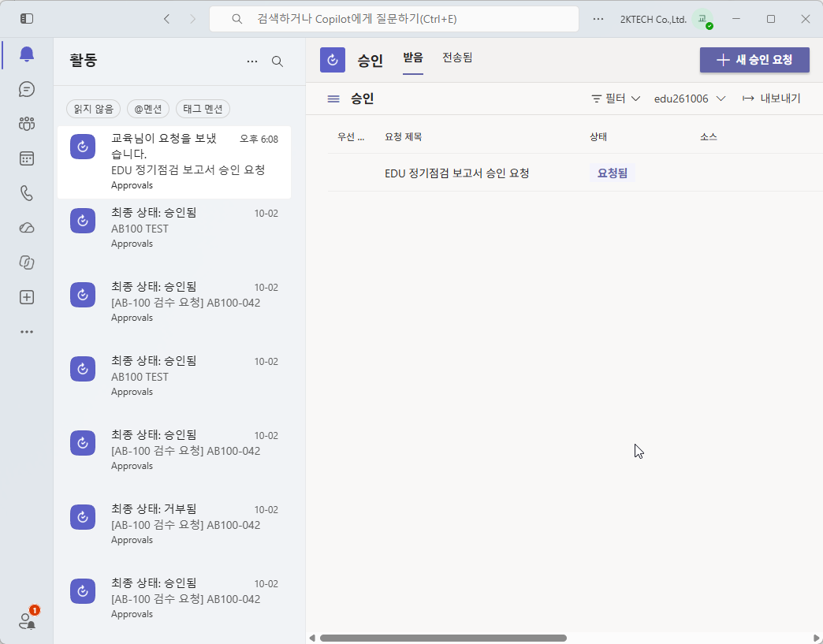Click the scrollbar right arrow

[x=816, y=638]
